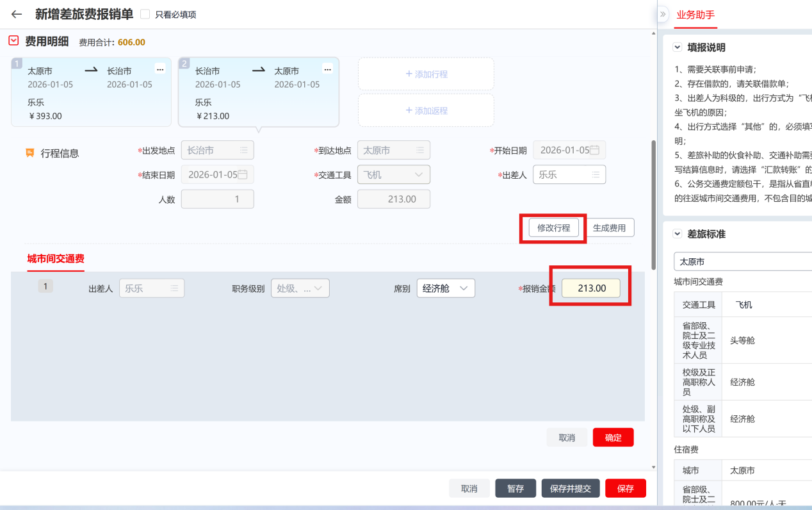Select the 业务助手 tab
812x510 pixels.
point(695,15)
